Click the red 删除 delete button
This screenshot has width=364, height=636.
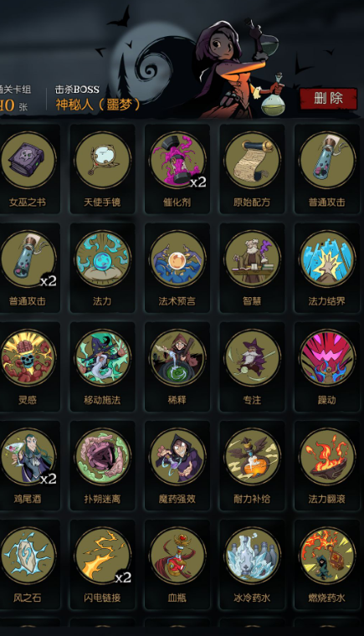pos(328,98)
